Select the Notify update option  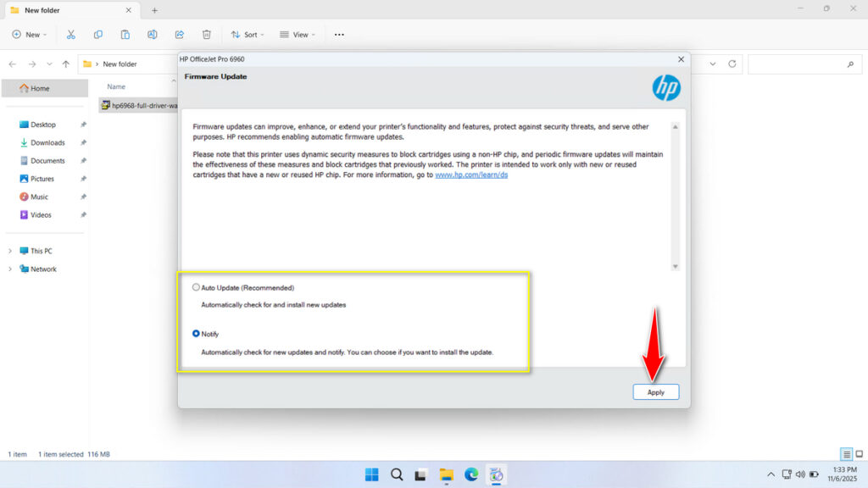coord(196,334)
